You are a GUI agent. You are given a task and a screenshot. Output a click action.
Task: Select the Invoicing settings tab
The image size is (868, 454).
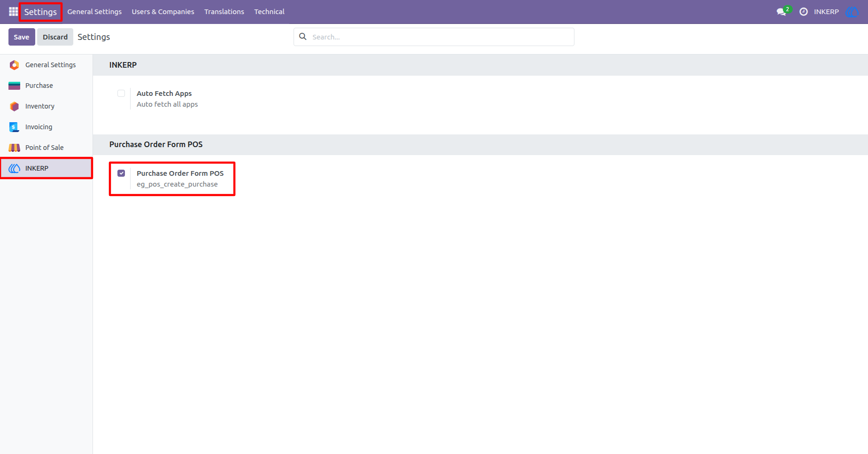(46, 127)
